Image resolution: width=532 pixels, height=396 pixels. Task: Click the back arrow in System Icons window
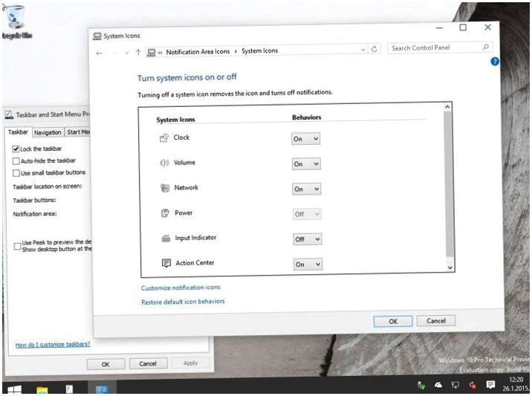99,53
